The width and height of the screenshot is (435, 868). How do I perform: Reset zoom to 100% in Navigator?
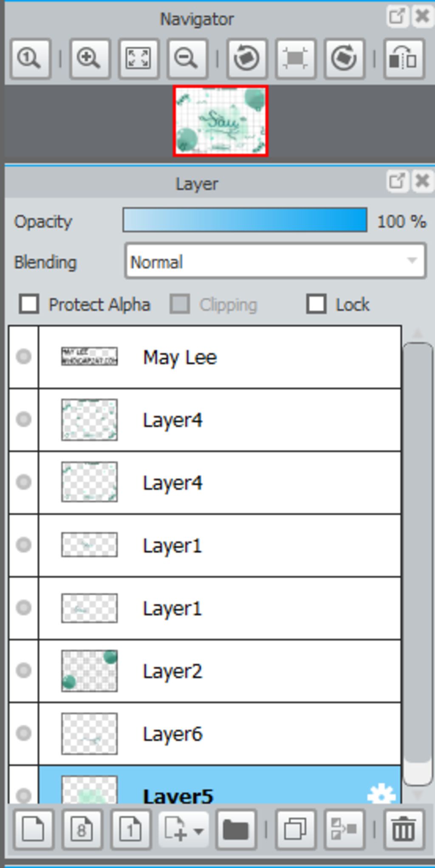pos(30,59)
